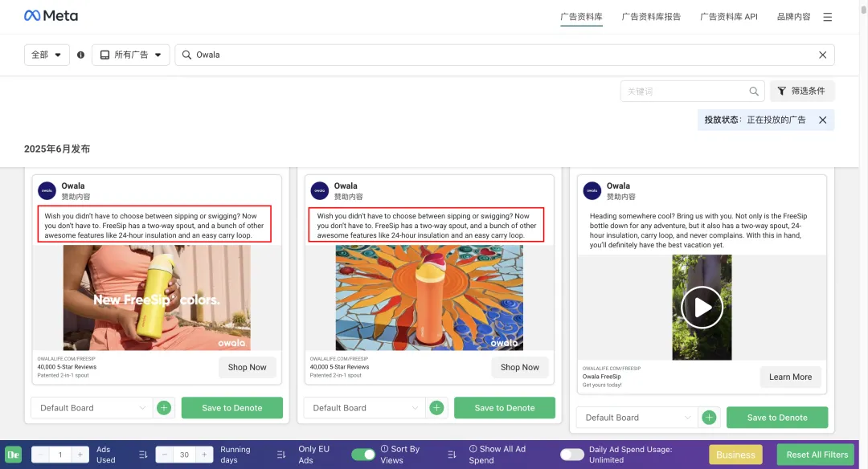Decrease Running days stepper with minus
The height and width of the screenshot is (469, 868).
(165, 455)
